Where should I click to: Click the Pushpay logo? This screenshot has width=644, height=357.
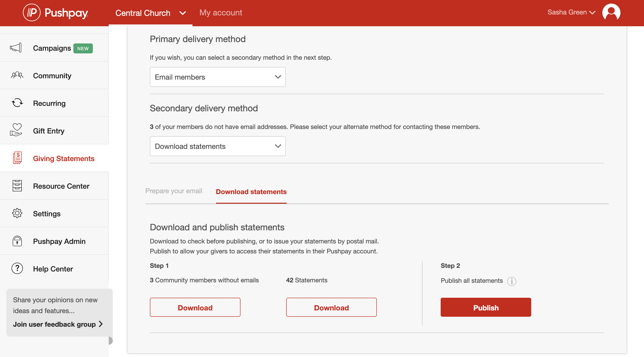coord(55,12)
